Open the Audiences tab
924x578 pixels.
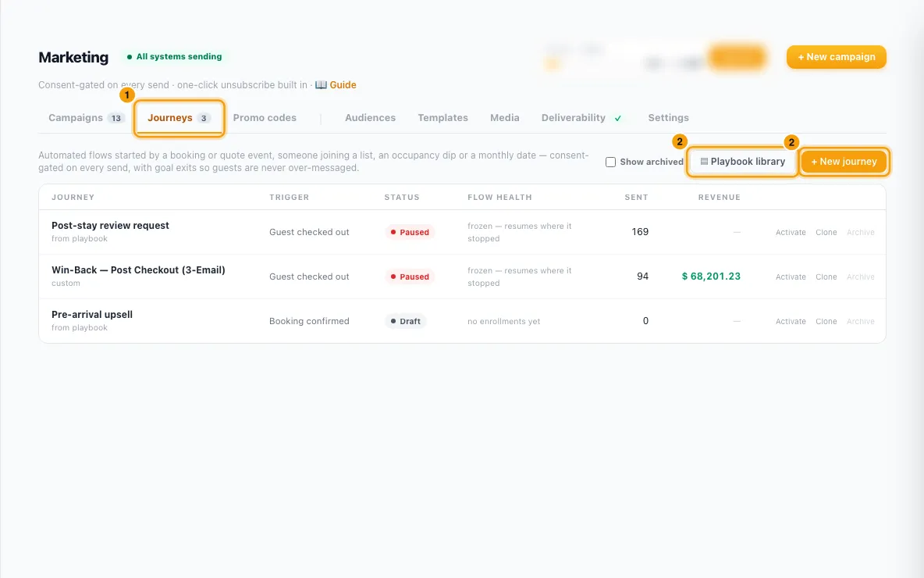click(x=370, y=117)
